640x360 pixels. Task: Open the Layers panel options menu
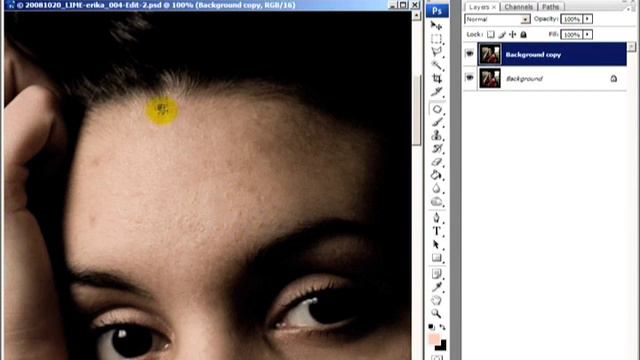[x=629, y=8]
